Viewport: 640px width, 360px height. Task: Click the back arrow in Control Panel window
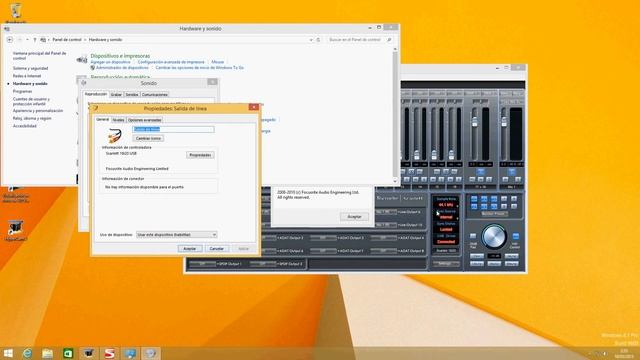[10, 40]
